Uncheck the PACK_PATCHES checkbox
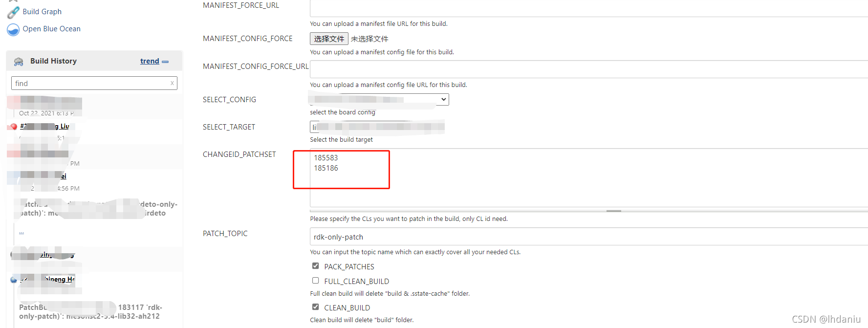Screen dimensions: 868x328 point(316,266)
